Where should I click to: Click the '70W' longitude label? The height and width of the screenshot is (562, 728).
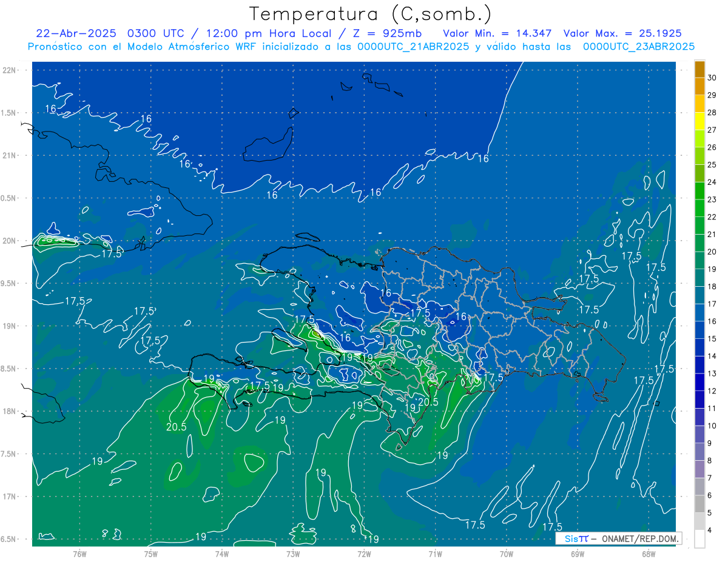[506, 554]
